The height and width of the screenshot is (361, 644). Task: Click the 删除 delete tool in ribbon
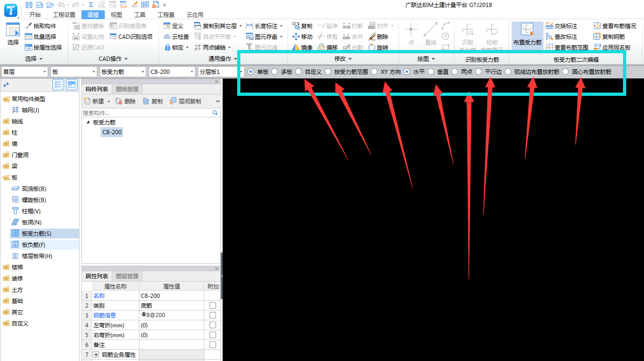click(378, 36)
